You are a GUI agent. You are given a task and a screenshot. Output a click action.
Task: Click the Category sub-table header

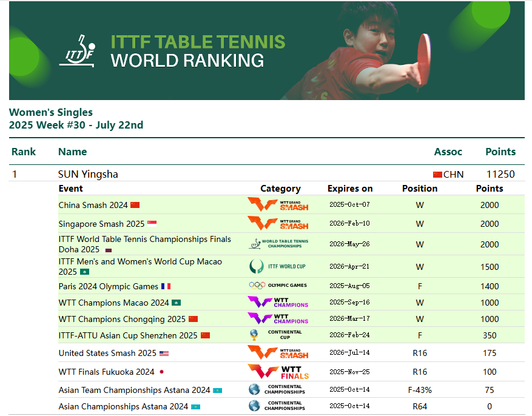281,189
